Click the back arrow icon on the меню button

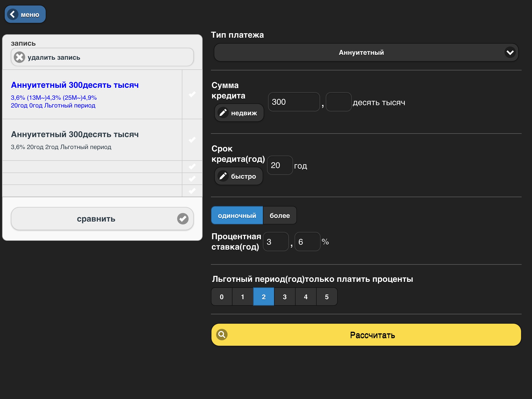pyautogui.click(x=12, y=14)
